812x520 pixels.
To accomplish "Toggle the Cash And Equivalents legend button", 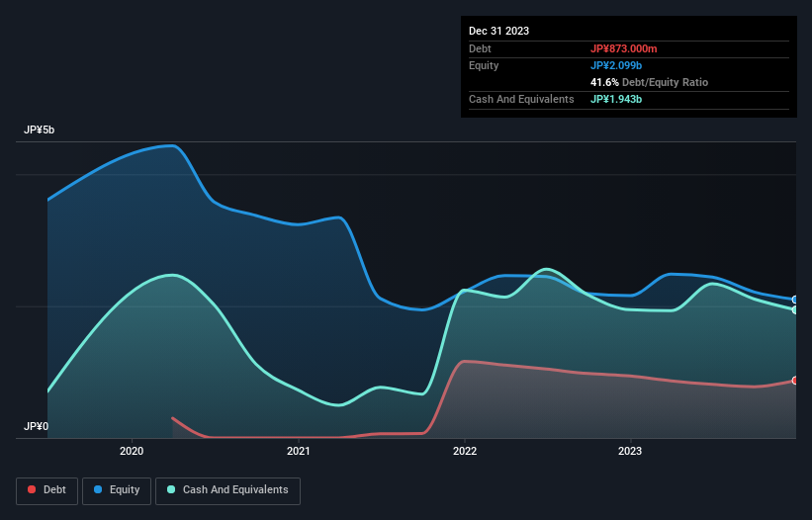I will pyautogui.click(x=227, y=490).
